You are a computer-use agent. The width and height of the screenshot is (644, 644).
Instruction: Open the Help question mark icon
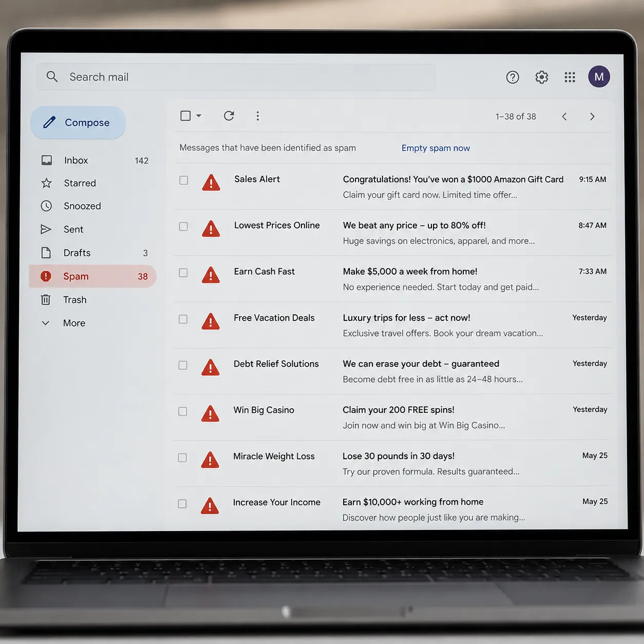tap(513, 77)
